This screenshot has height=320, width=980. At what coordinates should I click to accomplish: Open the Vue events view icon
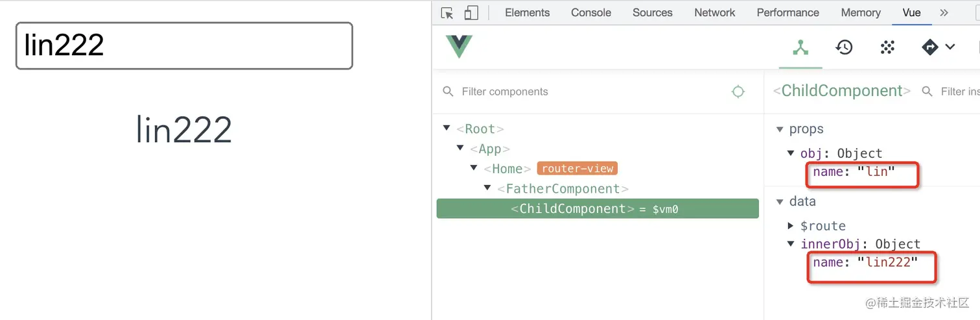click(887, 47)
